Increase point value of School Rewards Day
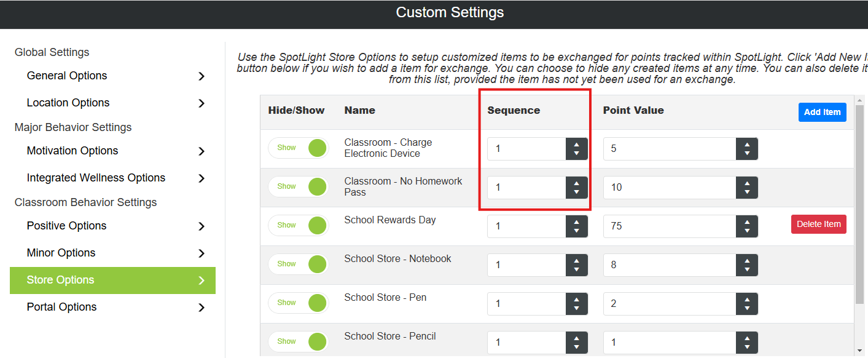Image resolution: width=868 pixels, height=358 pixels. click(747, 222)
